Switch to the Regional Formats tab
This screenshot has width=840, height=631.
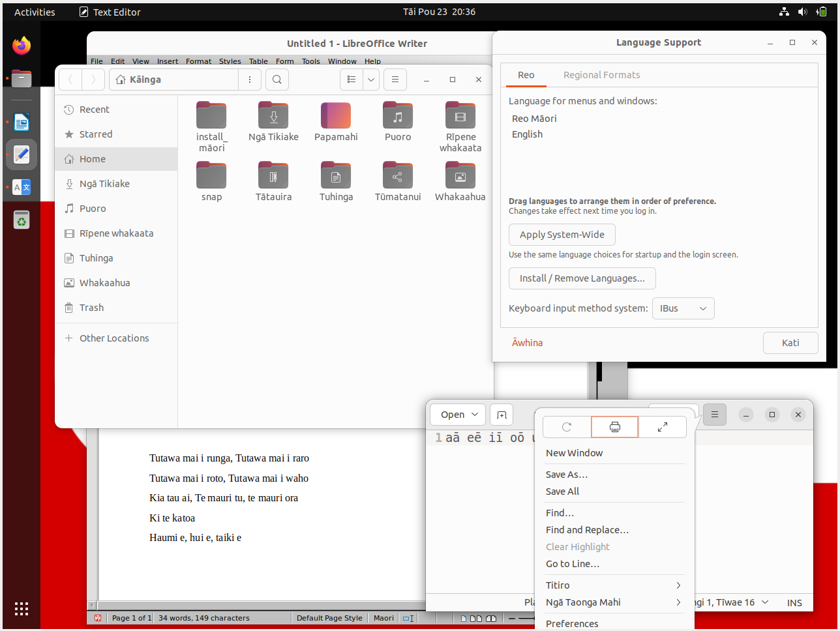pyautogui.click(x=601, y=75)
